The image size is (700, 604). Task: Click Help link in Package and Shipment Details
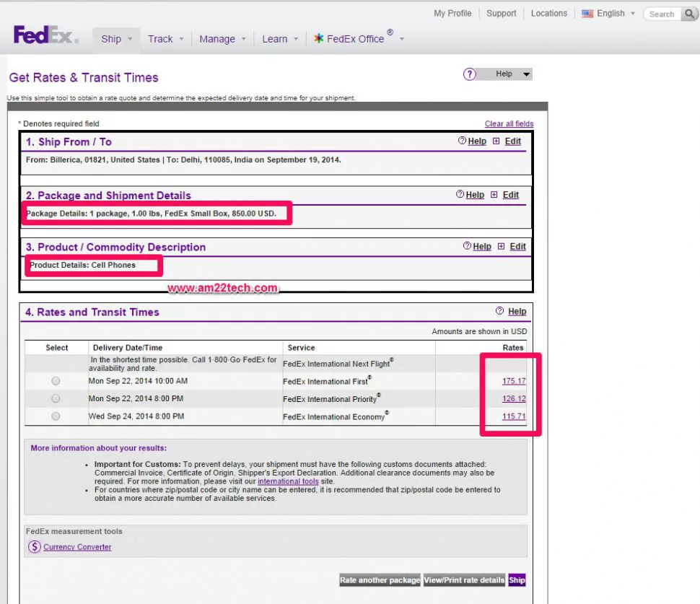point(475,195)
